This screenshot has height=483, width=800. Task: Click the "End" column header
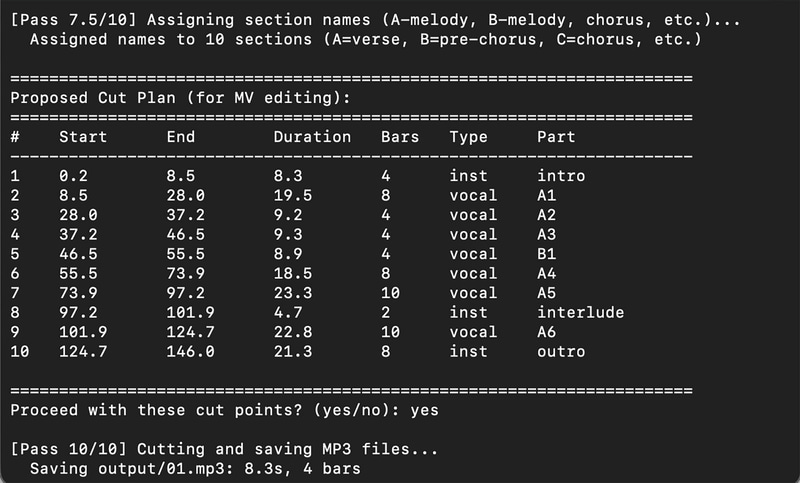181,136
